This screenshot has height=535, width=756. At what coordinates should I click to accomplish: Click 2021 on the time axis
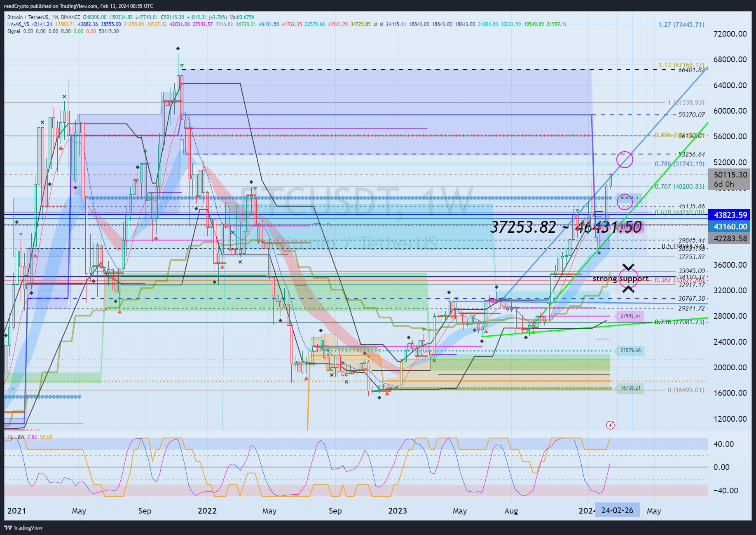(x=17, y=511)
